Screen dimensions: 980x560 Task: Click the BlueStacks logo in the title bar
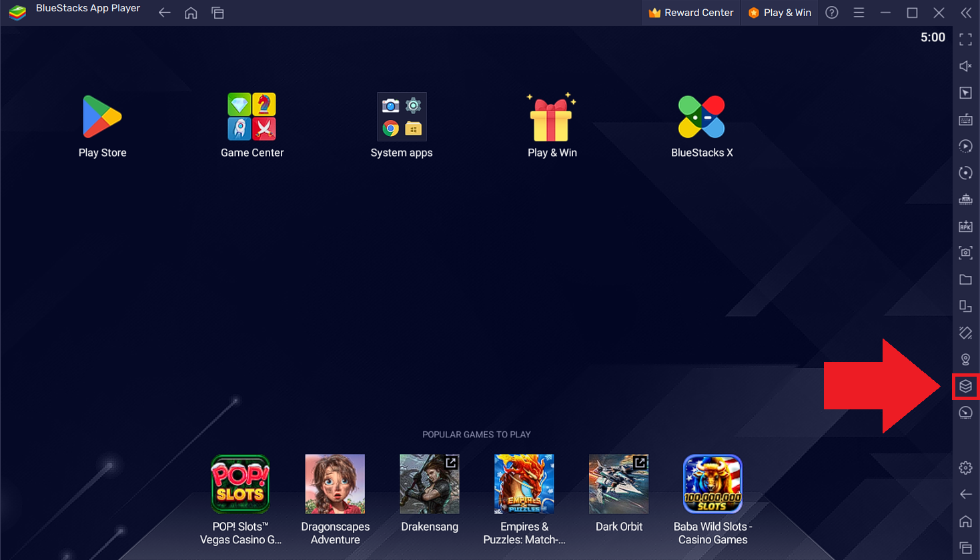(17, 13)
